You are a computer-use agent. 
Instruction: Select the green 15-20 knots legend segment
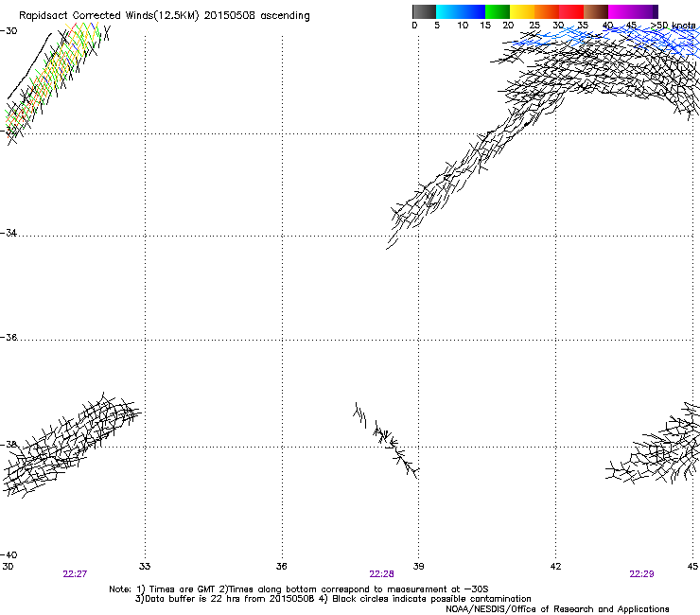(498, 11)
